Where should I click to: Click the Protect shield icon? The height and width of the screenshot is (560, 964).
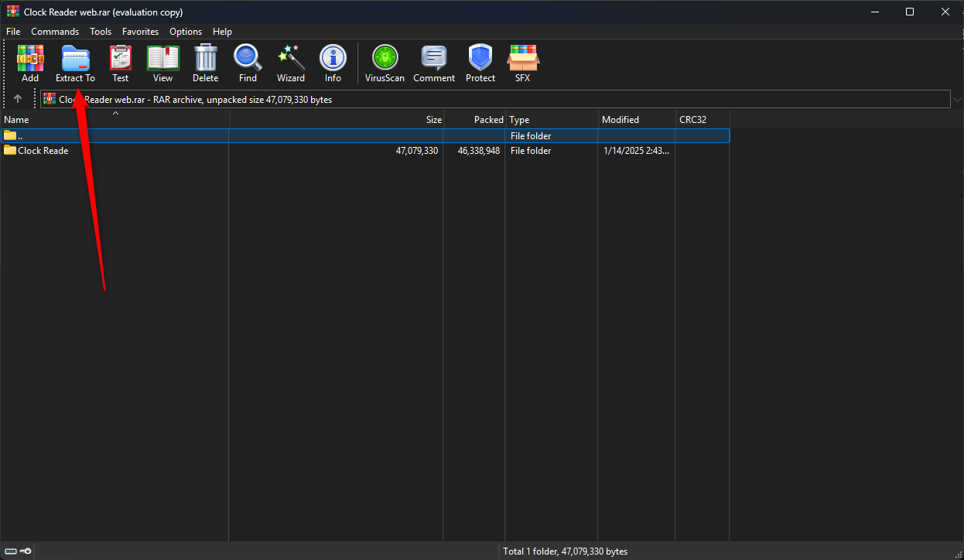pyautogui.click(x=480, y=57)
